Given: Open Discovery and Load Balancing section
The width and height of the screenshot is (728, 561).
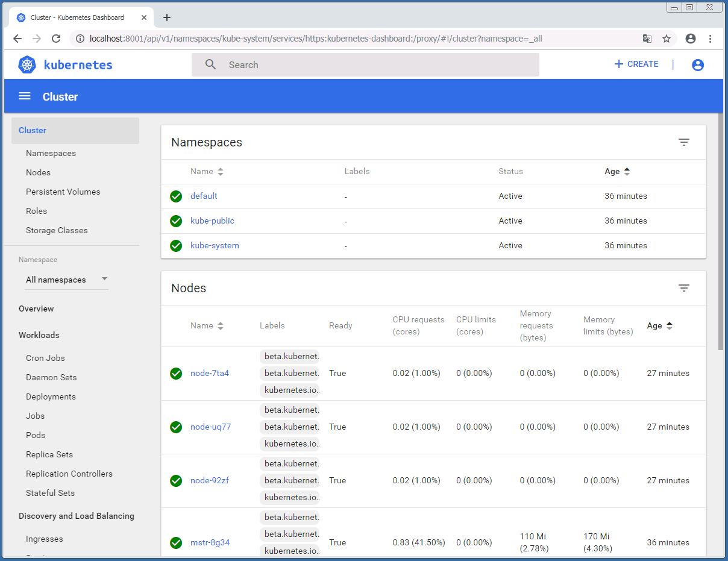Looking at the screenshot, I should click(77, 516).
